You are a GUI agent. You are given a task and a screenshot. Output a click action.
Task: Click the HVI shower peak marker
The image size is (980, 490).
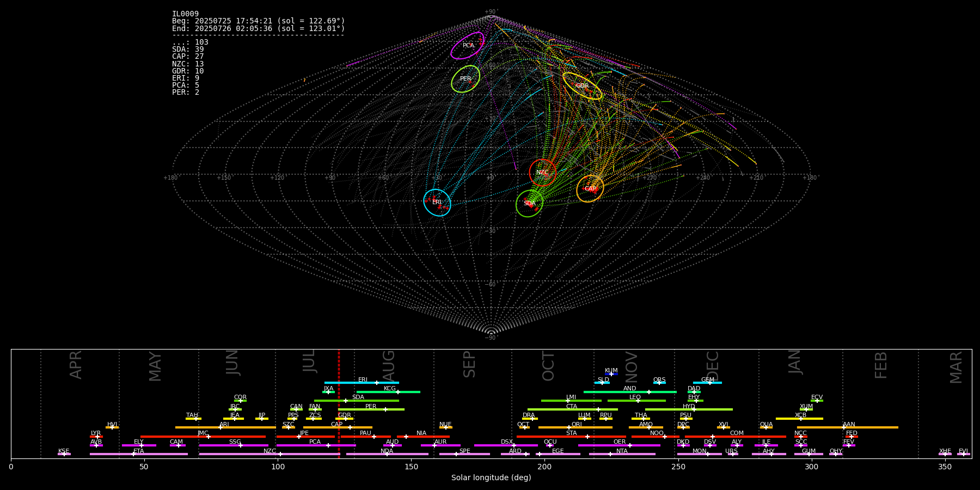pyautogui.click(x=112, y=427)
